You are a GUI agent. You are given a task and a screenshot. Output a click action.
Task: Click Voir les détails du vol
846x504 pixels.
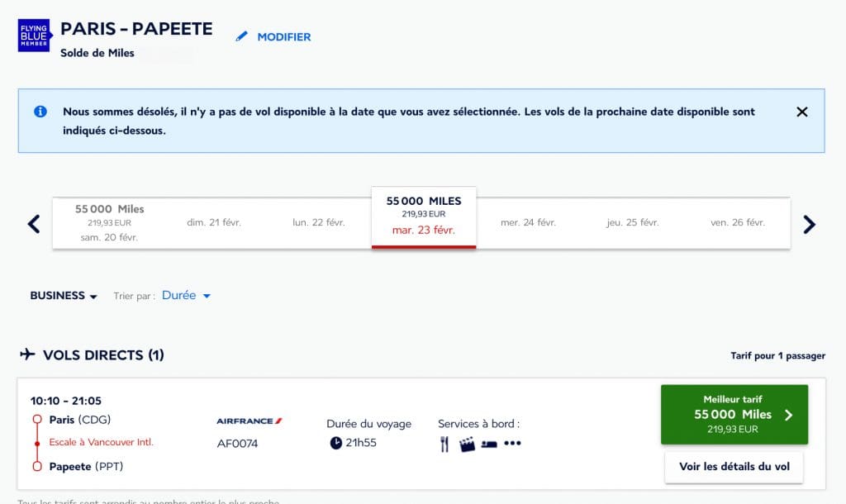pos(734,466)
